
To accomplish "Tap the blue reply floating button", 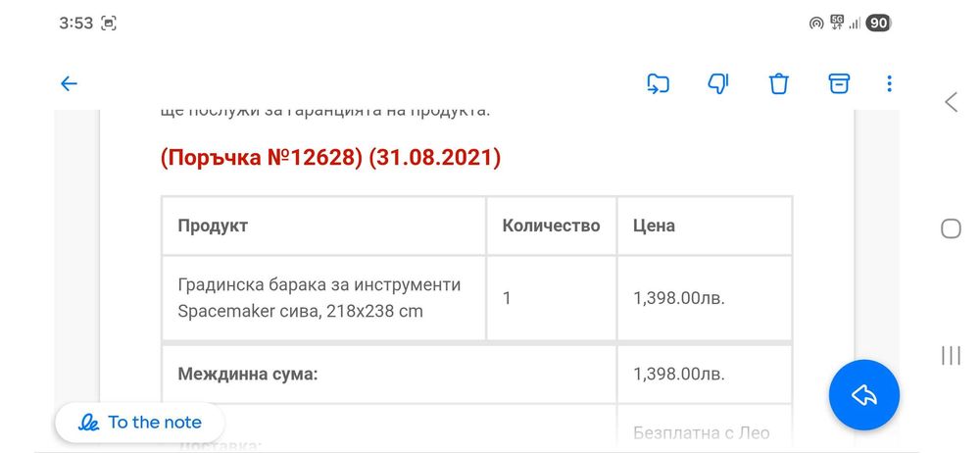I will pos(863,395).
